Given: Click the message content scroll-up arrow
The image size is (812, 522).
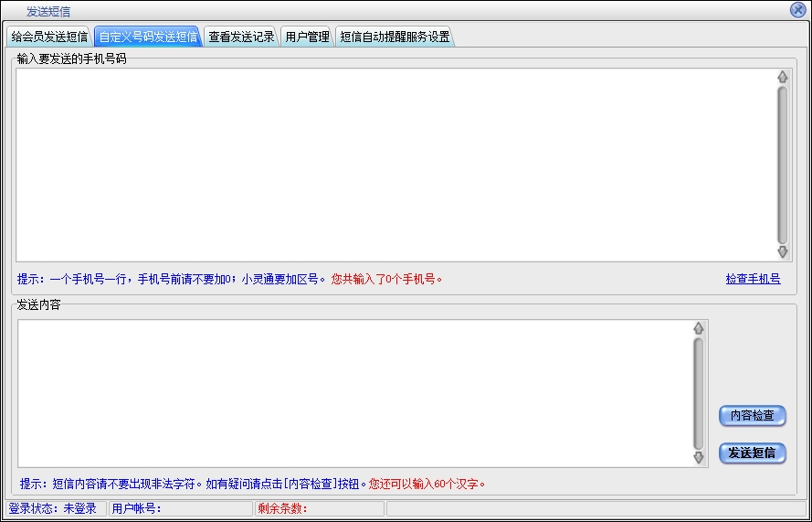Looking at the screenshot, I should click(699, 327).
